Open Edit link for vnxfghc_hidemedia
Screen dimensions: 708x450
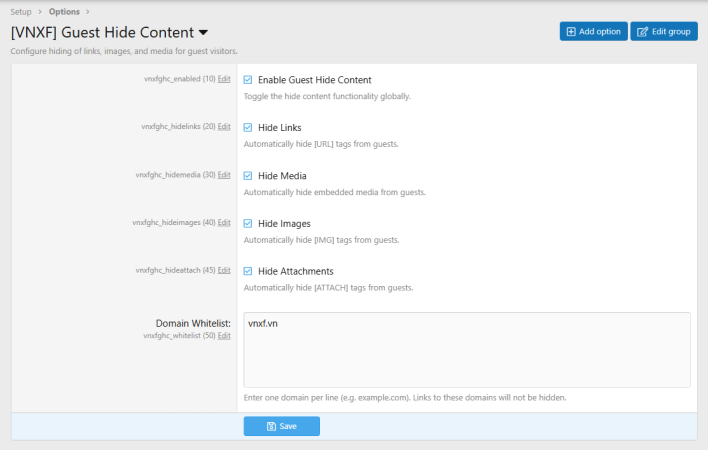(x=224, y=175)
